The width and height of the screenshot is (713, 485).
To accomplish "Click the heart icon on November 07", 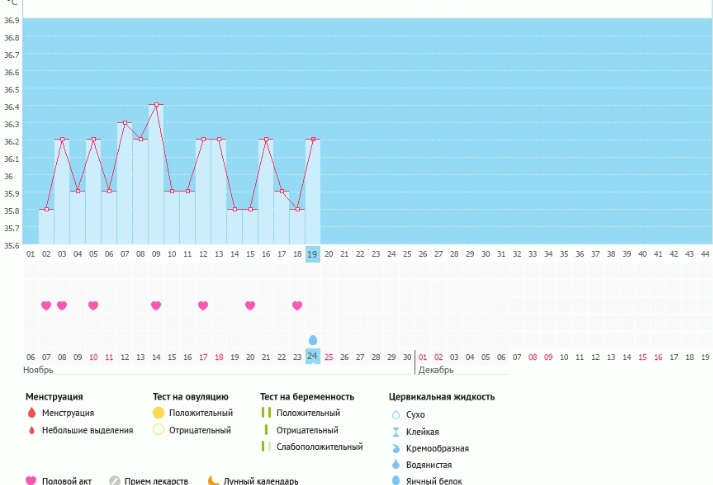I will [x=46, y=305].
